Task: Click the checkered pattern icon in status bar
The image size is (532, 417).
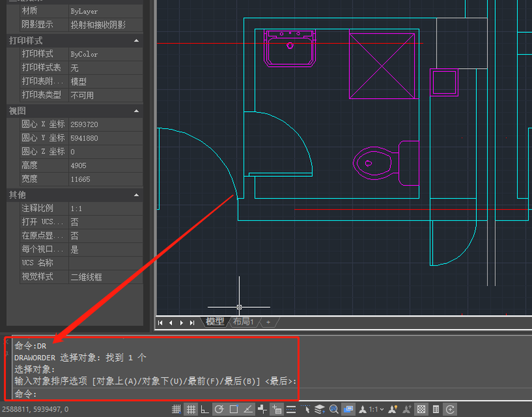Action: [422, 409]
